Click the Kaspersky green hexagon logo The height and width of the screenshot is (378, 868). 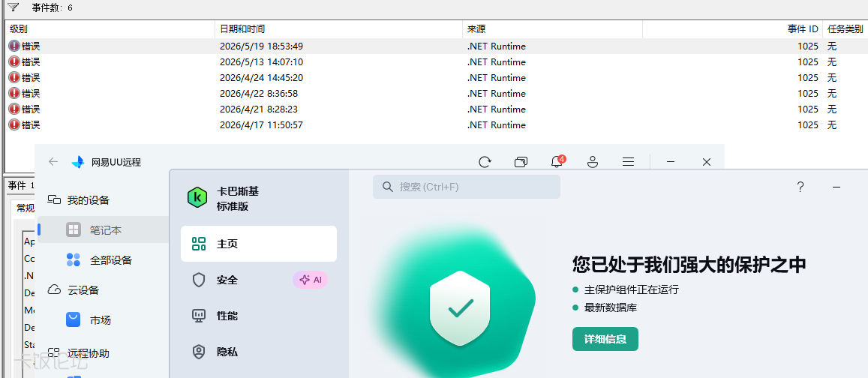(x=197, y=197)
